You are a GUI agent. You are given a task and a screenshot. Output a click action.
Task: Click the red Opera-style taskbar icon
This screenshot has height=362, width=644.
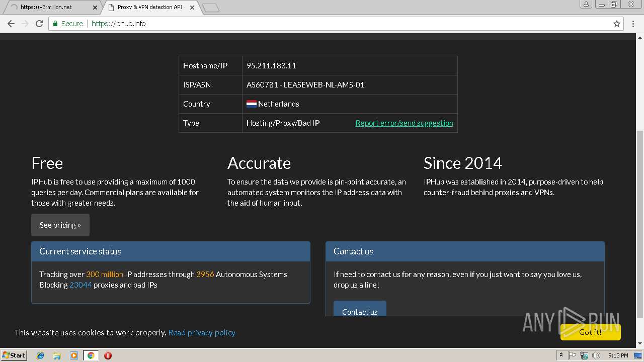coord(108,355)
